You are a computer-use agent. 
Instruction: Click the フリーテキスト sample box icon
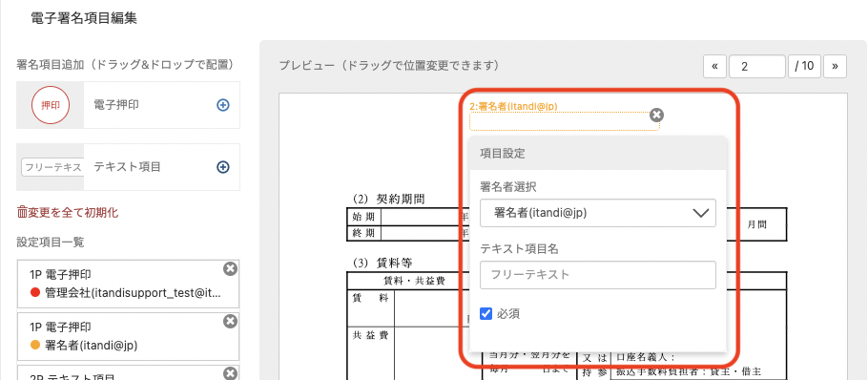click(x=52, y=167)
